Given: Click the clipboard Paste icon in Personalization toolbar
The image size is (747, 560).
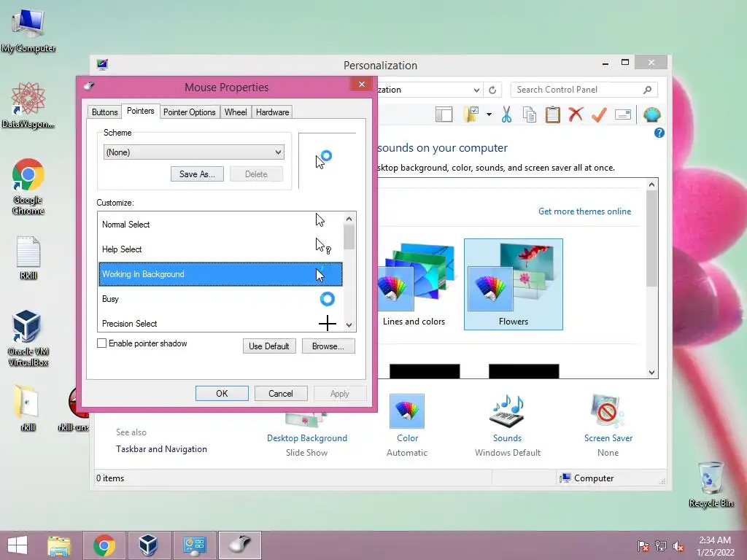Looking at the screenshot, I should click(553, 114).
